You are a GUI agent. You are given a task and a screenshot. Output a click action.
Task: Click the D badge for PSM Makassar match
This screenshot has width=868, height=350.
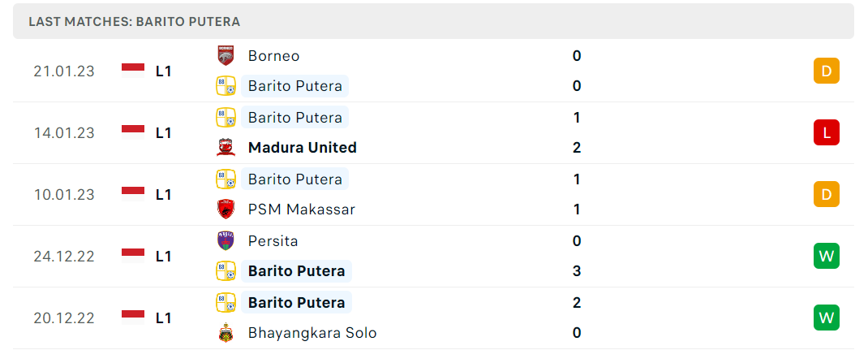point(827,194)
